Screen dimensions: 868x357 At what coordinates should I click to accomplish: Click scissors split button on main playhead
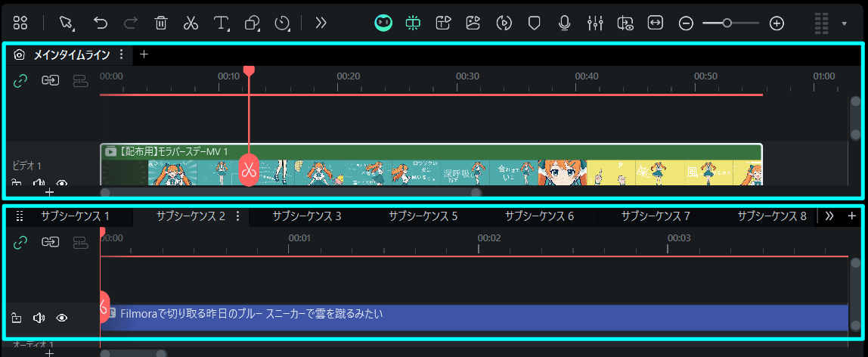249,170
